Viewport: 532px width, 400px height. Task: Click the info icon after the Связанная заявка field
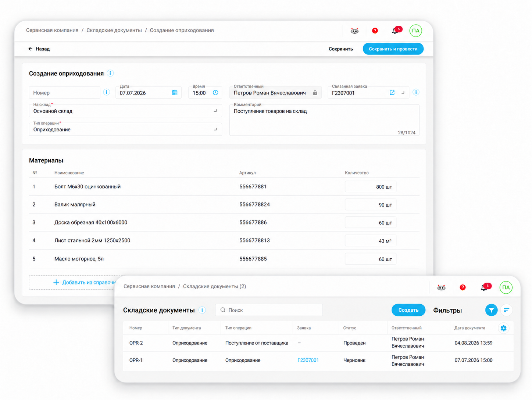pos(416,92)
